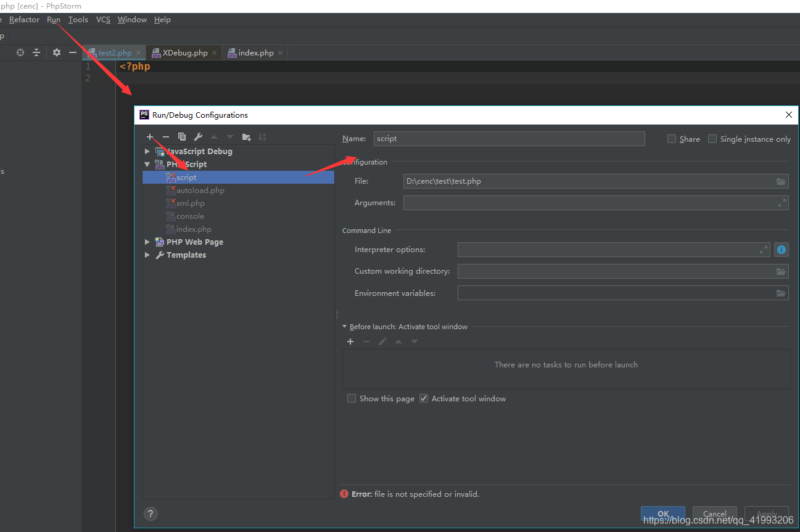
Task: Open edit defaults wrench icon
Action: point(197,137)
